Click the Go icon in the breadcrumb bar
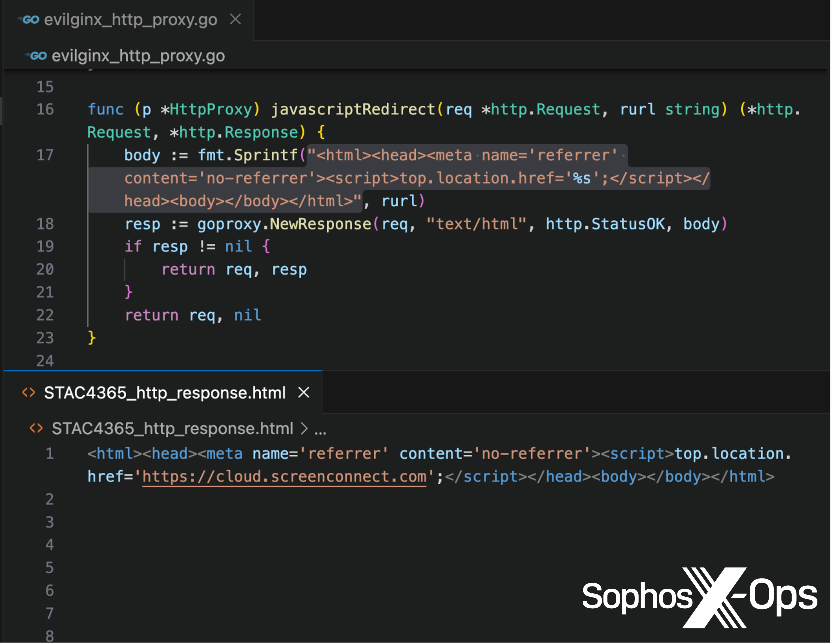Screen dimensions: 831x644 click(37, 56)
